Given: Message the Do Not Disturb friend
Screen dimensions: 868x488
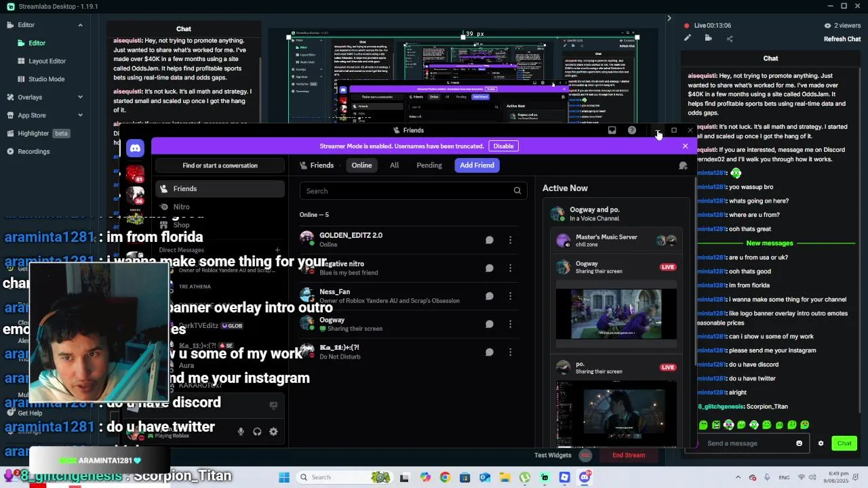Looking at the screenshot, I should 489,352.
